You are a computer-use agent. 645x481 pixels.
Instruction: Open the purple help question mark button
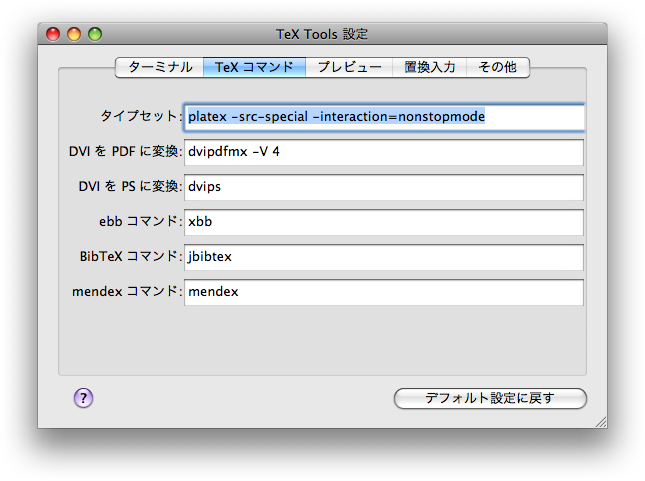point(84,398)
